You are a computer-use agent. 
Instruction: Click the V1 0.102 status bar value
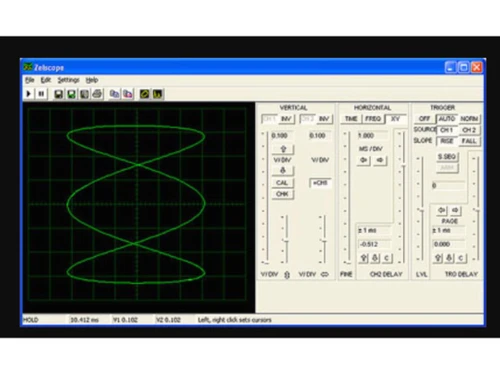coord(125,320)
